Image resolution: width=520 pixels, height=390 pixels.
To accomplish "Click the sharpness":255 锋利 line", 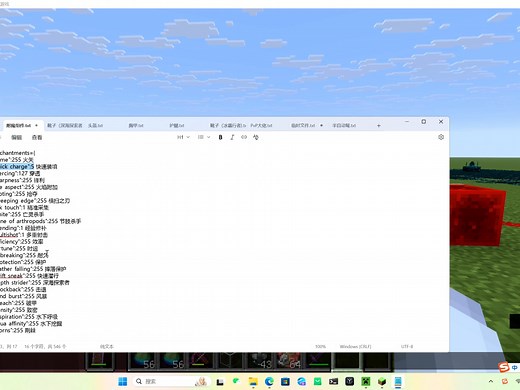I will click(x=22, y=180).
